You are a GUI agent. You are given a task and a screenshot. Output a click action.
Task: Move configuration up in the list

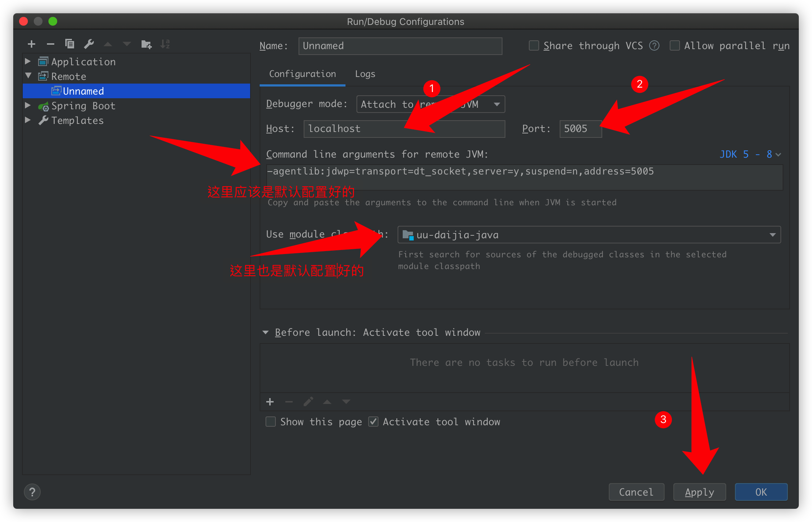(x=108, y=44)
